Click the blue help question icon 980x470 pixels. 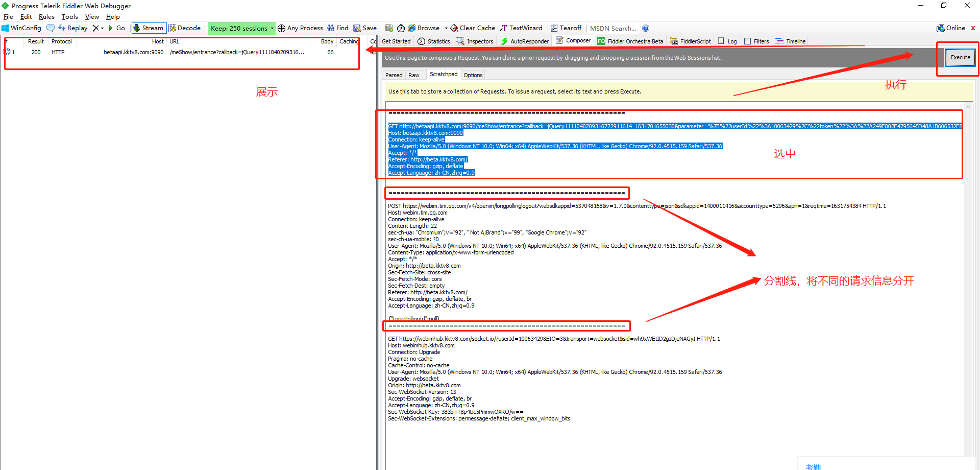tap(646, 28)
